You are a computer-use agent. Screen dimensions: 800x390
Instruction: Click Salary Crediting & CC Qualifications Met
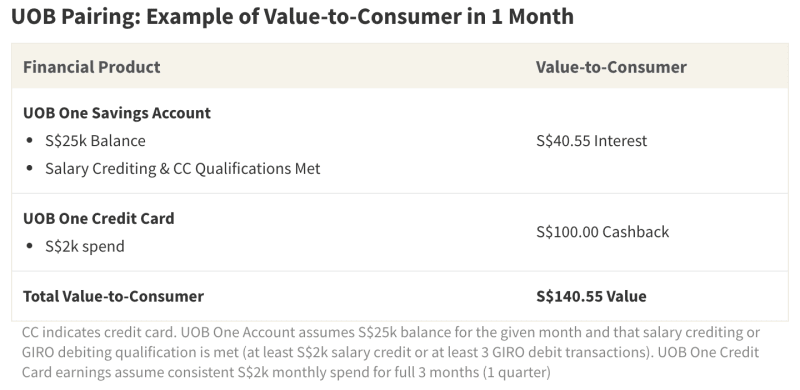point(183,168)
